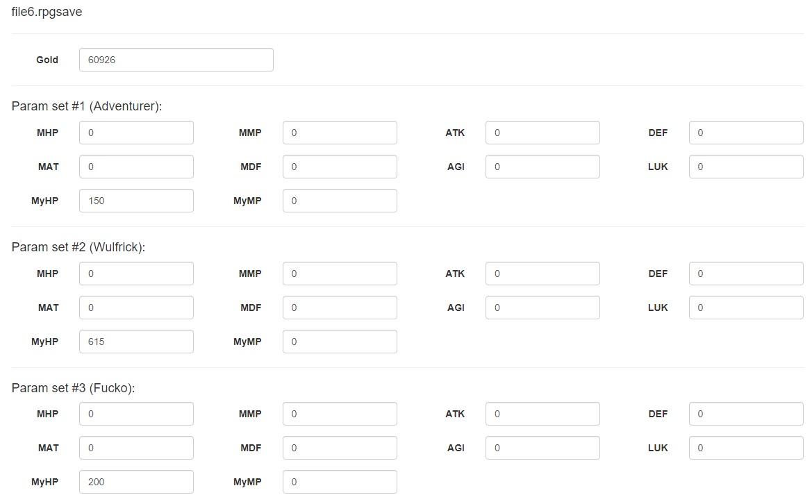Edit Adventurer's MHP field
Screen dimensions: 812x504
(136, 133)
